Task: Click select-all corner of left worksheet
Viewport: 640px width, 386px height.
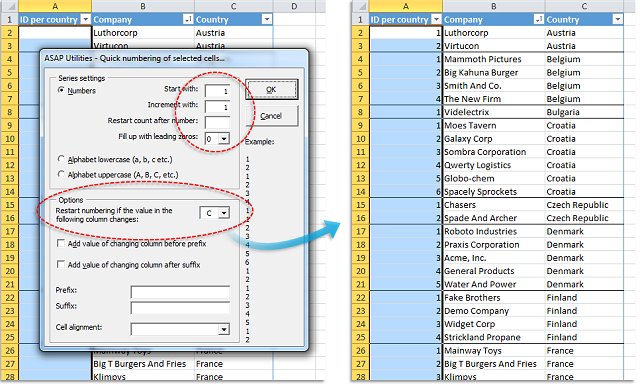Action: pyautogui.click(x=9, y=6)
